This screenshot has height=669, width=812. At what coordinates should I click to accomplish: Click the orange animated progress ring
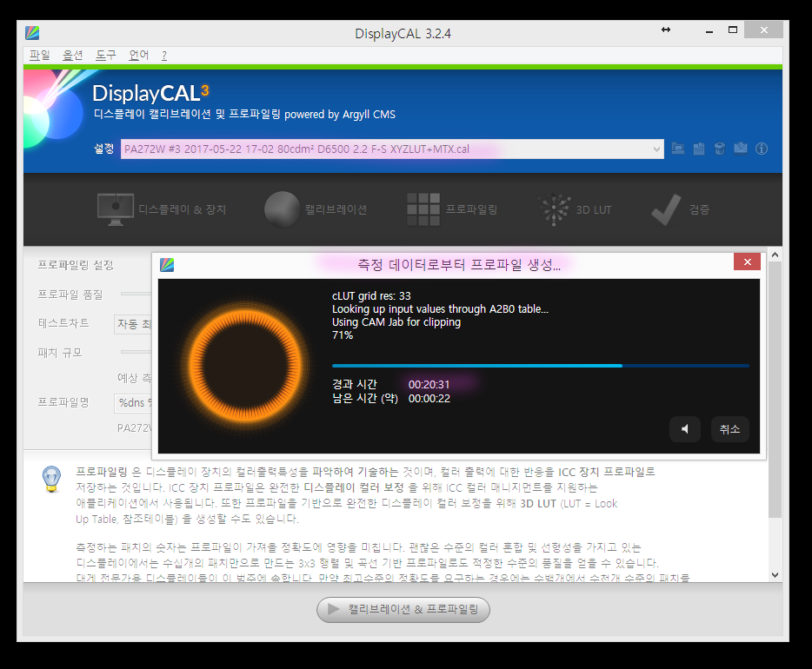tap(245, 365)
